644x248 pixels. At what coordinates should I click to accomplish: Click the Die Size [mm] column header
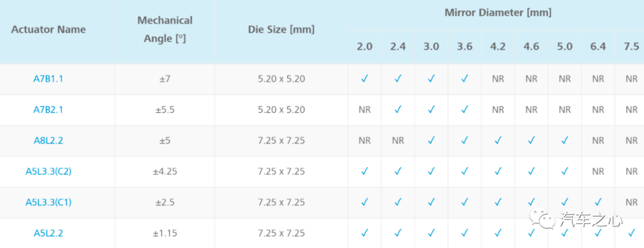point(281,29)
